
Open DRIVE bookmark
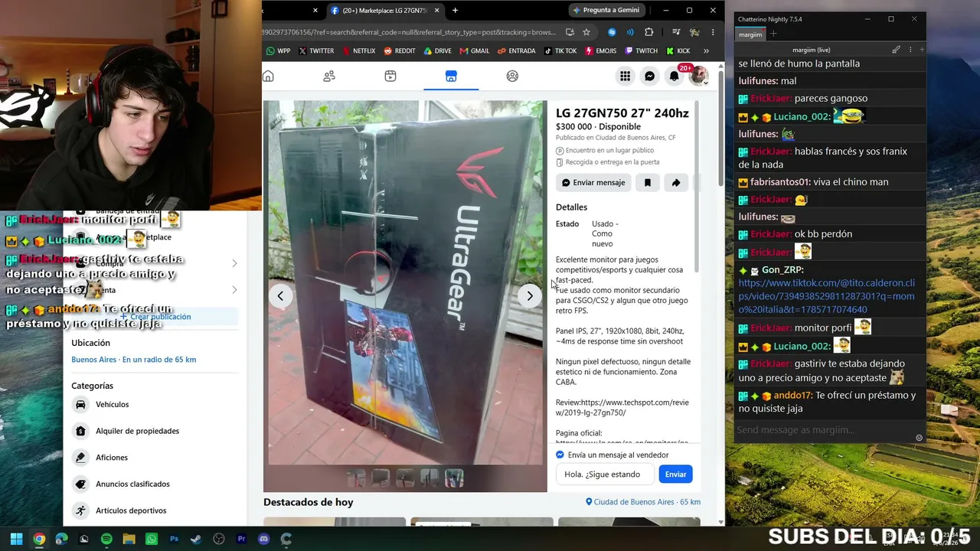[x=437, y=51]
